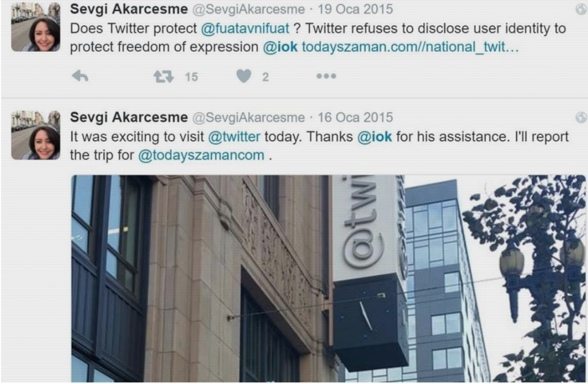Click the Sevgi Akarcesme name on second tweet
This screenshot has width=588, height=384.
(x=129, y=117)
